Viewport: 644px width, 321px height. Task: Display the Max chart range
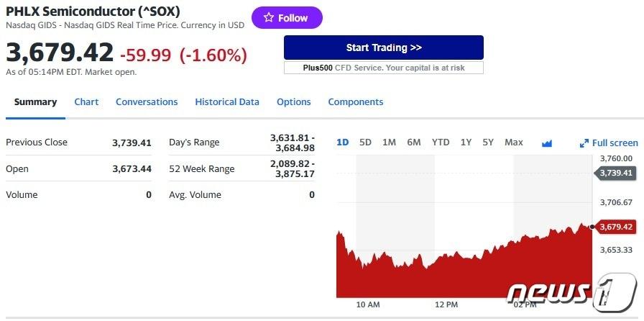click(514, 143)
